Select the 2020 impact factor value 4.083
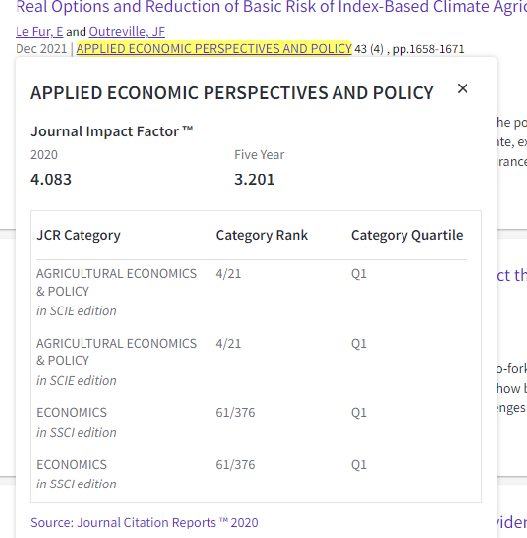Image resolution: width=527 pixels, height=538 pixels. (x=51, y=179)
